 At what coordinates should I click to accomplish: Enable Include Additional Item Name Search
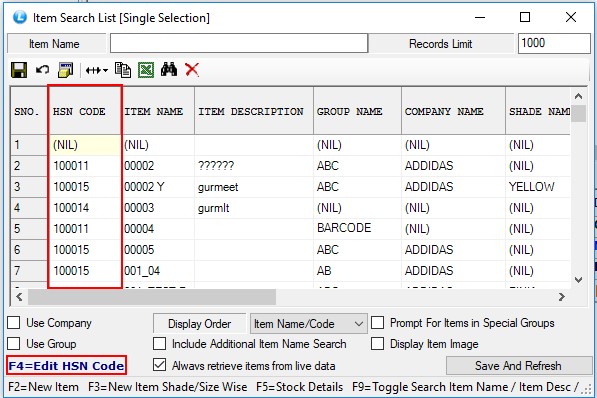[160, 344]
